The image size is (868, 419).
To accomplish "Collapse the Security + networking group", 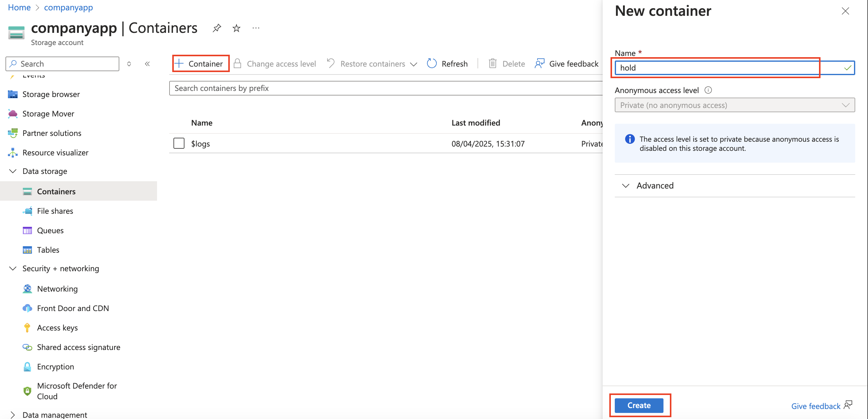I will [x=13, y=268].
